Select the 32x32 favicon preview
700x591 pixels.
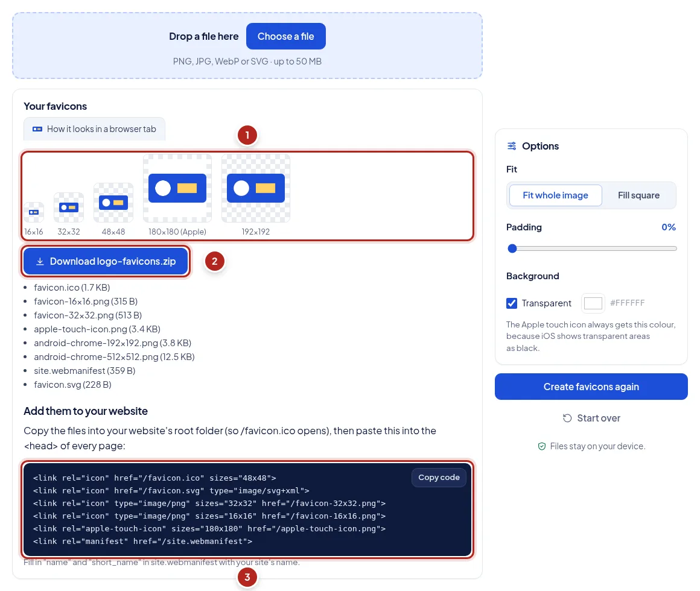pos(69,207)
